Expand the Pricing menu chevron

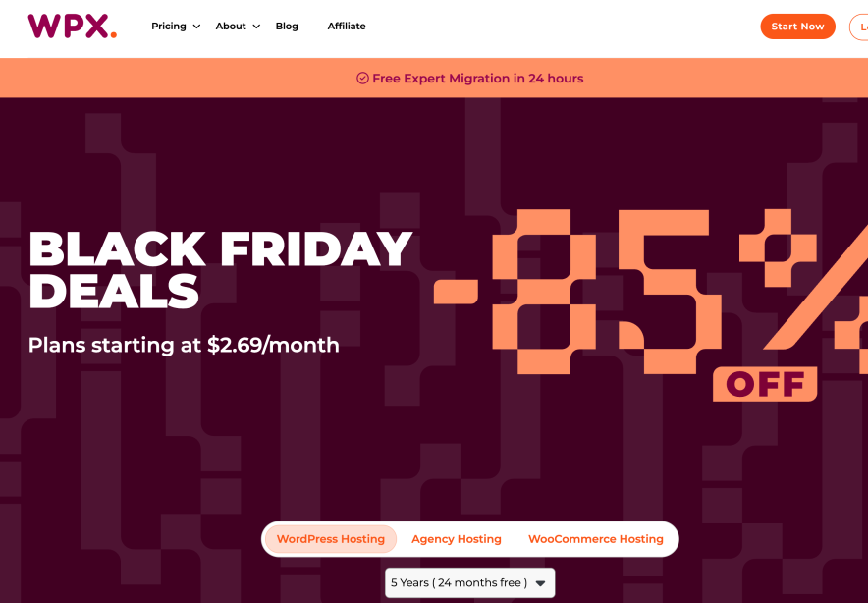coord(196,27)
